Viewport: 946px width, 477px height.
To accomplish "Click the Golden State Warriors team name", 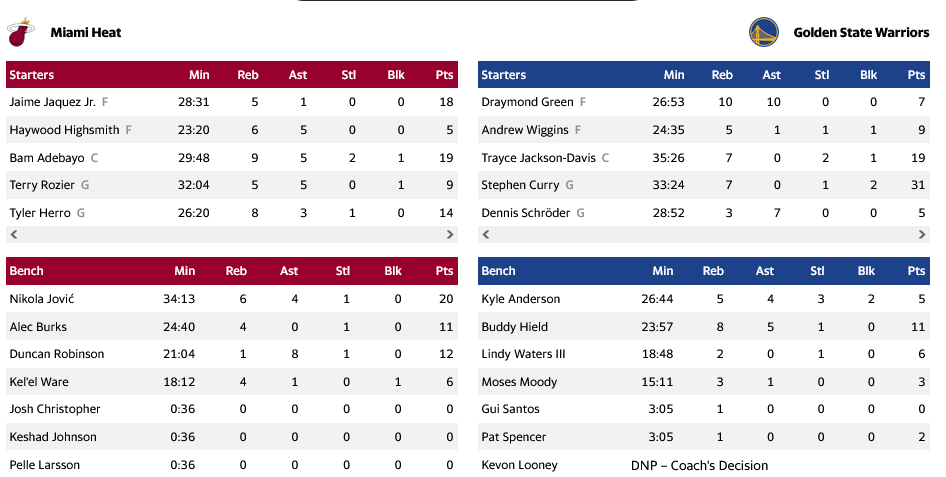I will (x=861, y=33).
